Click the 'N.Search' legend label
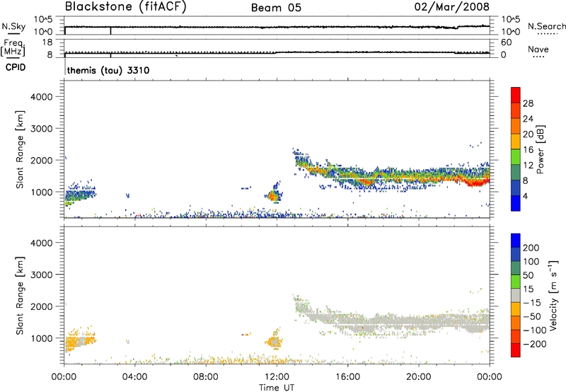Screen dimensions: 566x392 tap(546, 26)
